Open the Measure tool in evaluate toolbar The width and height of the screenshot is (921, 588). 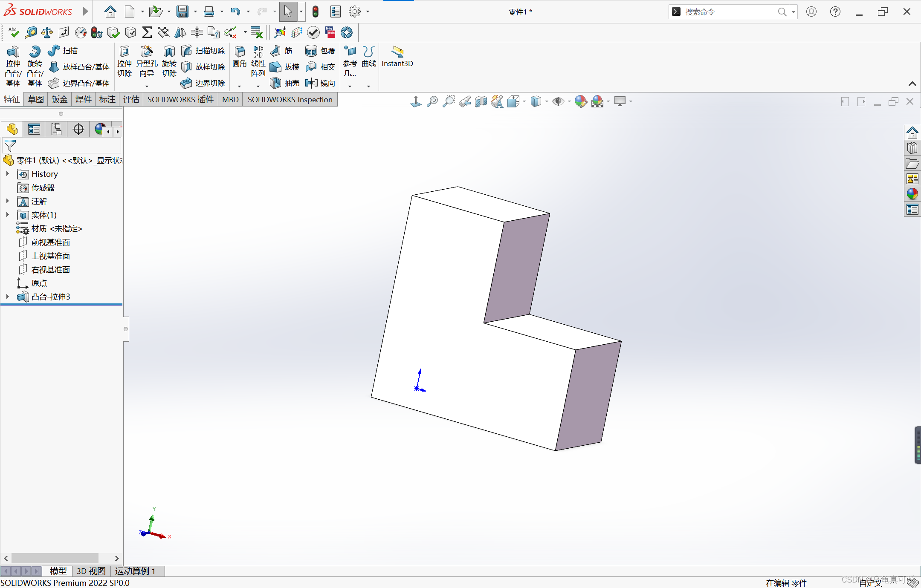tap(31, 32)
